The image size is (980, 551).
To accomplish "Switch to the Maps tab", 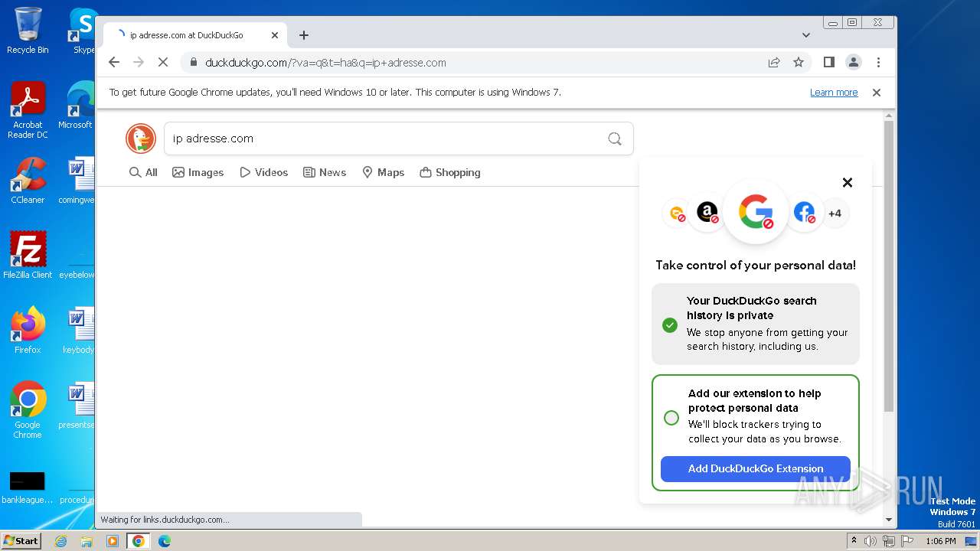I will pos(383,172).
